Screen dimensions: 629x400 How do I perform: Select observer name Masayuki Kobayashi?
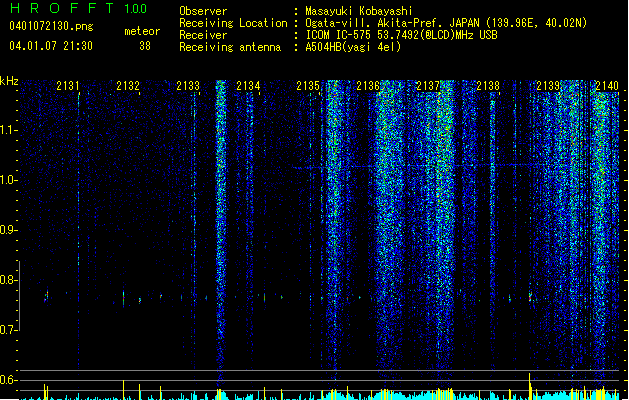pos(359,11)
